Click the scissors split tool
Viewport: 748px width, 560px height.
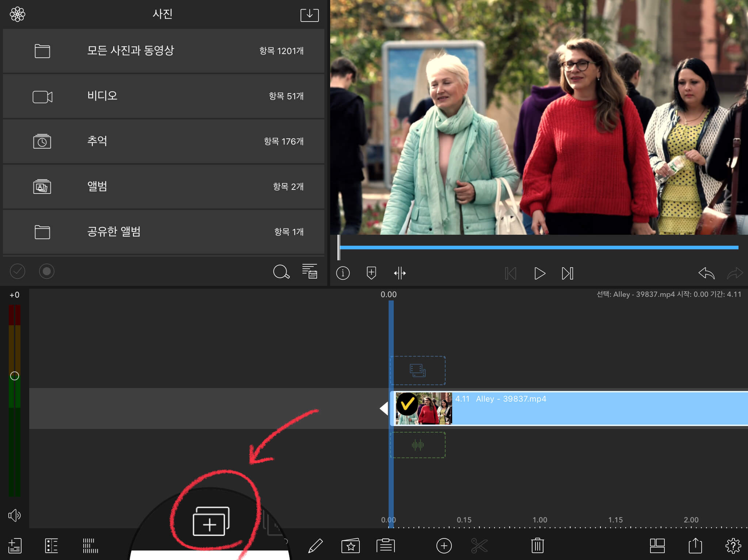[x=479, y=546]
